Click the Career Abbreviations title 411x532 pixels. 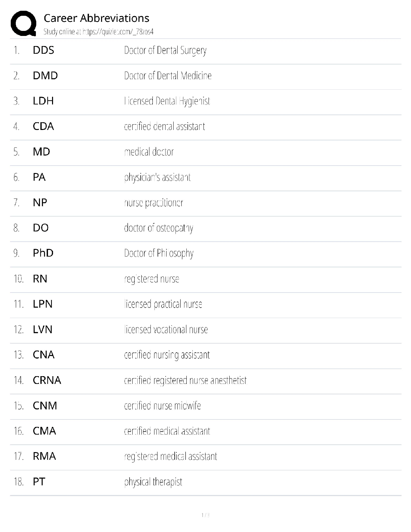[96, 18]
